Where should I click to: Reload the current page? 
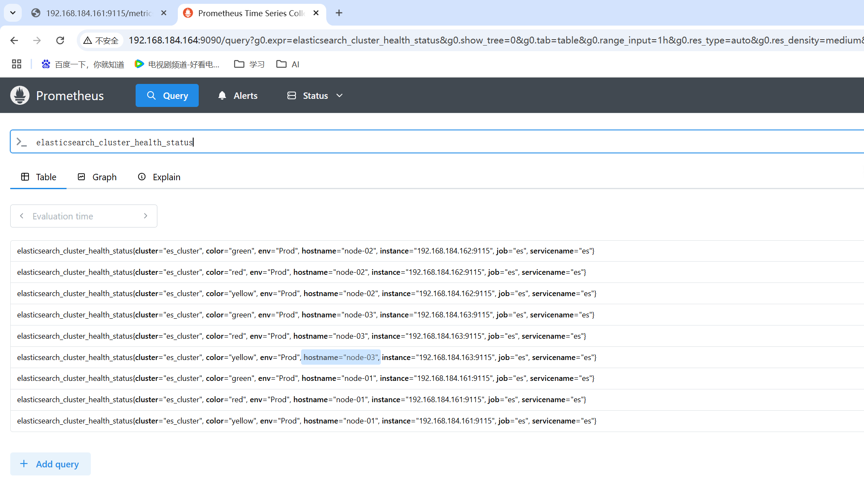coord(60,40)
